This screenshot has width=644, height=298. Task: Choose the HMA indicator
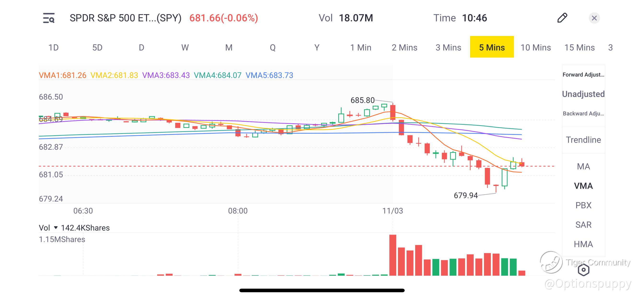583,244
